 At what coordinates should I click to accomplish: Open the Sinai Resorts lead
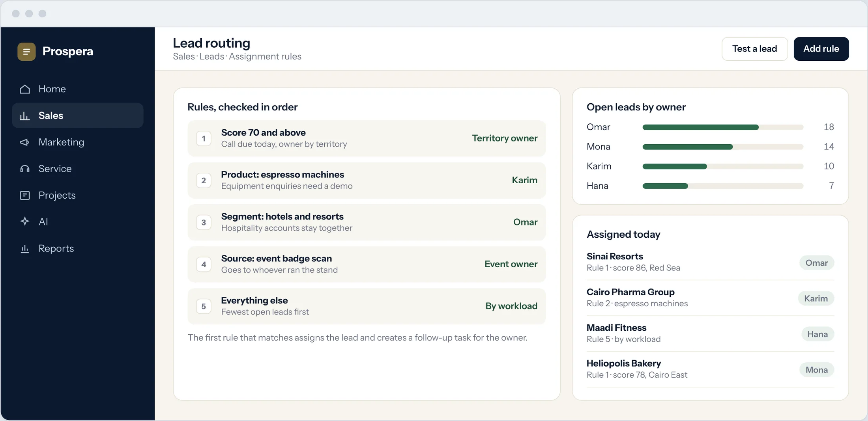(710, 262)
